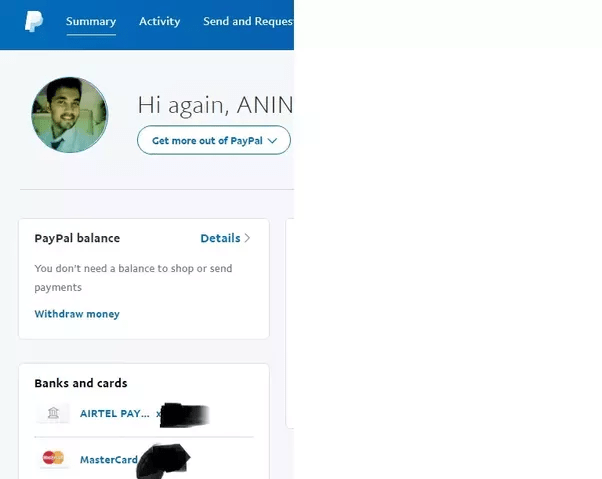
Task: Open the Send and Request tab
Action: [248, 21]
